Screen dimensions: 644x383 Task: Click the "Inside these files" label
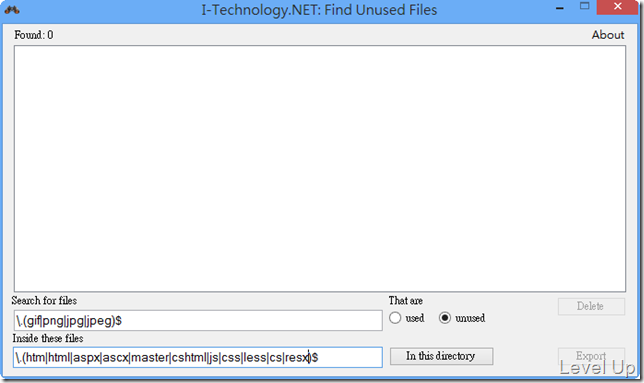[x=48, y=339]
